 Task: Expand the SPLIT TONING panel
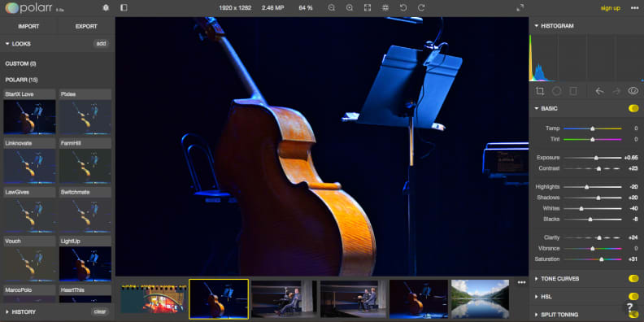point(536,315)
